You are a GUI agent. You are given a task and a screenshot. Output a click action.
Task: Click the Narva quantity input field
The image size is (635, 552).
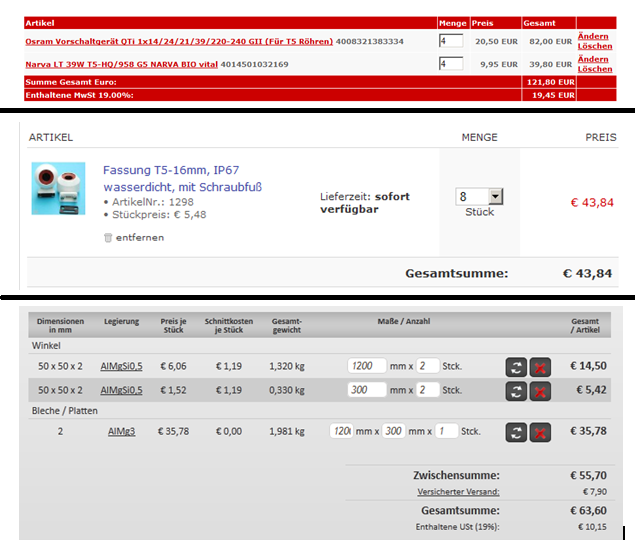coord(450,64)
